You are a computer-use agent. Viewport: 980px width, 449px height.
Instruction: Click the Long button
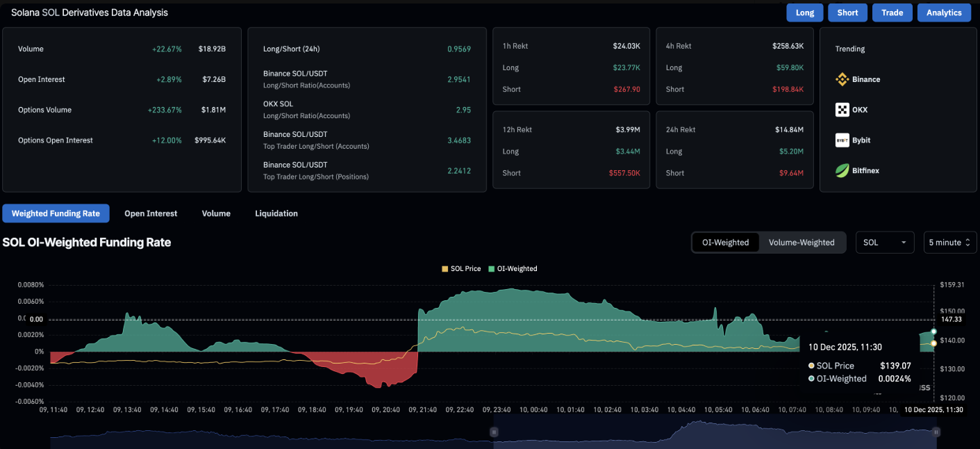coord(804,13)
